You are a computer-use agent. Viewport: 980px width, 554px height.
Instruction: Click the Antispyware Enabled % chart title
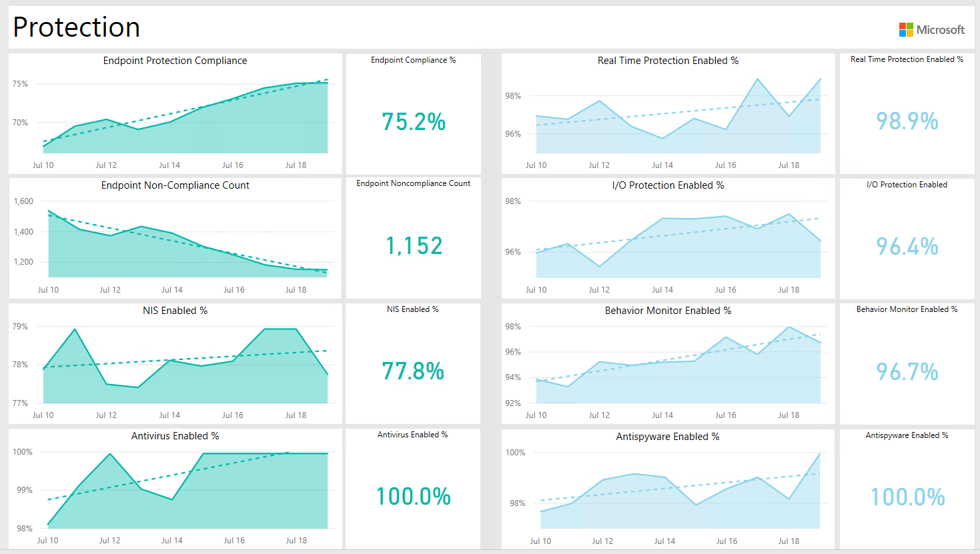[668, 437]
